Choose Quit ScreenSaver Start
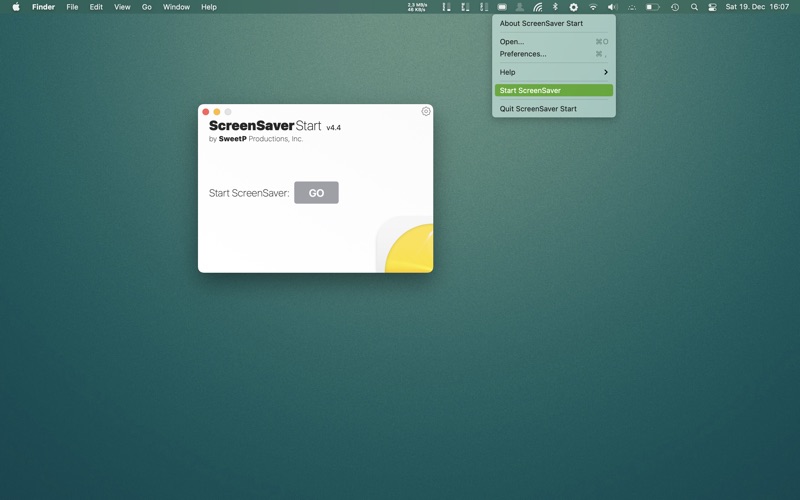The image size is (800, 500). point(554,109)
